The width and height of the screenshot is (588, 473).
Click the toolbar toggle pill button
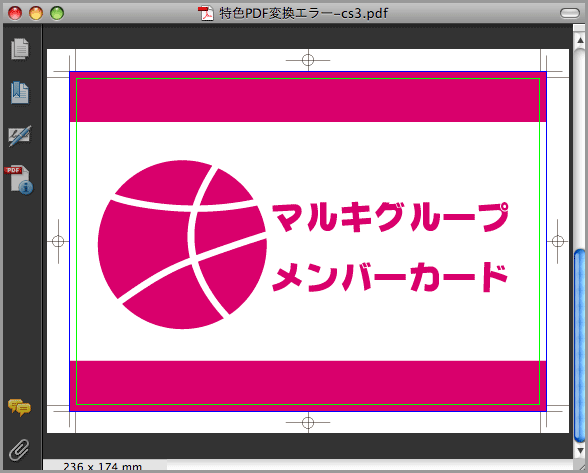pyautogui.click(x=570, y=13)
